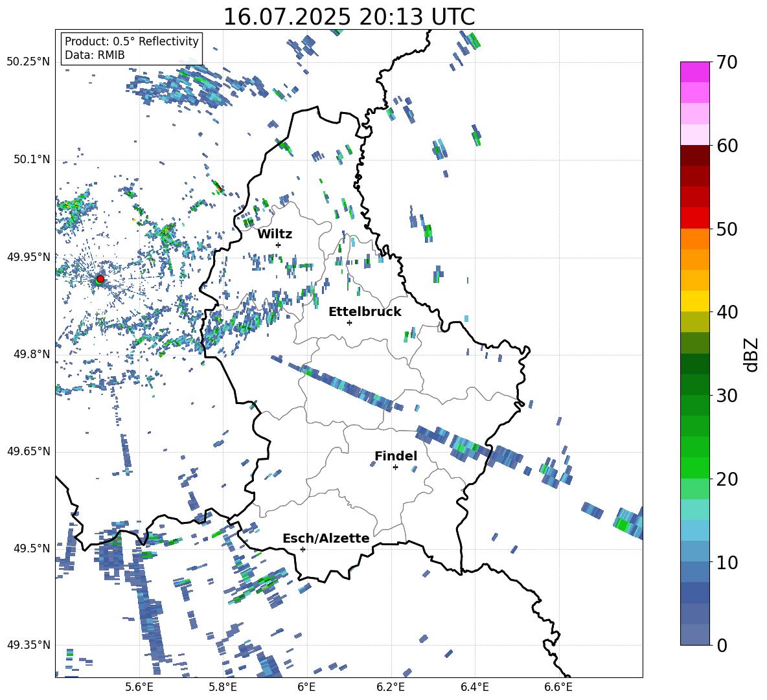This screenshot has width=767, height=700.
Task: Click the 6.4°E longitude label
Action: coord(474,687)
